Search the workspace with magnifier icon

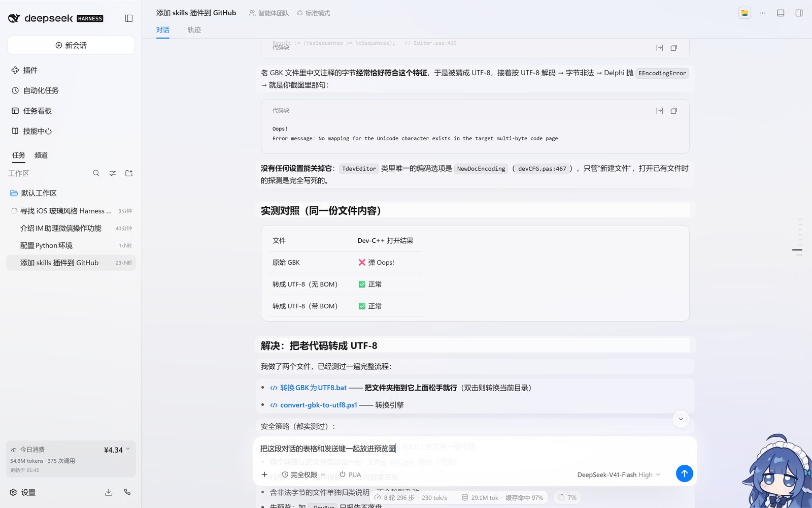pos(96,173)
